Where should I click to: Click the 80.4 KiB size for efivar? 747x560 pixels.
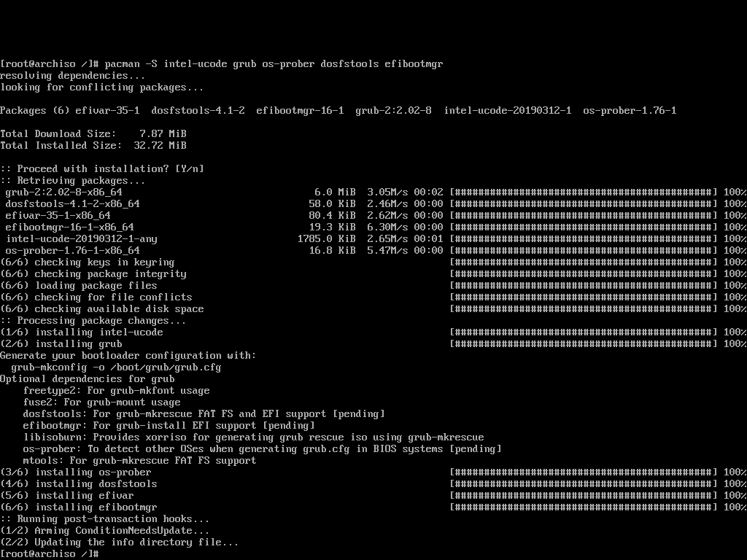(x=332, y=216)
